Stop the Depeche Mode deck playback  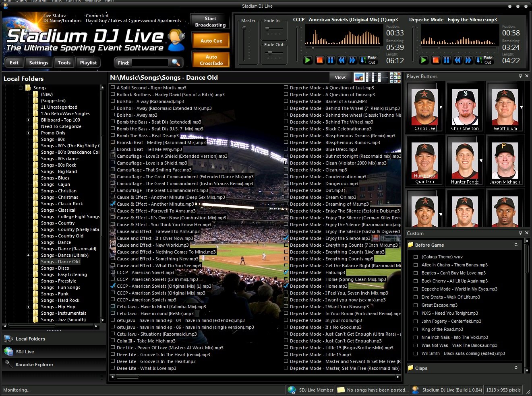(x=435, y=60)
